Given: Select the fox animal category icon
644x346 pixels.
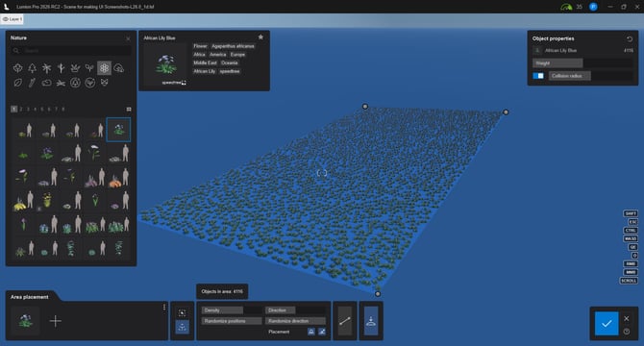Looking at the screenshot, I should [105, 83].
